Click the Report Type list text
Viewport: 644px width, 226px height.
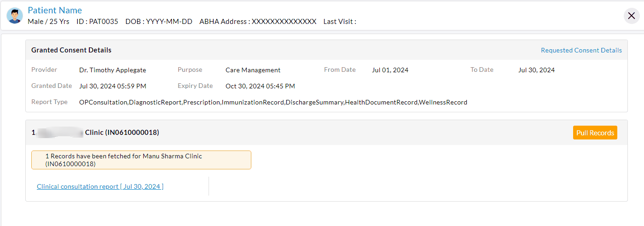tap(273, 102)
